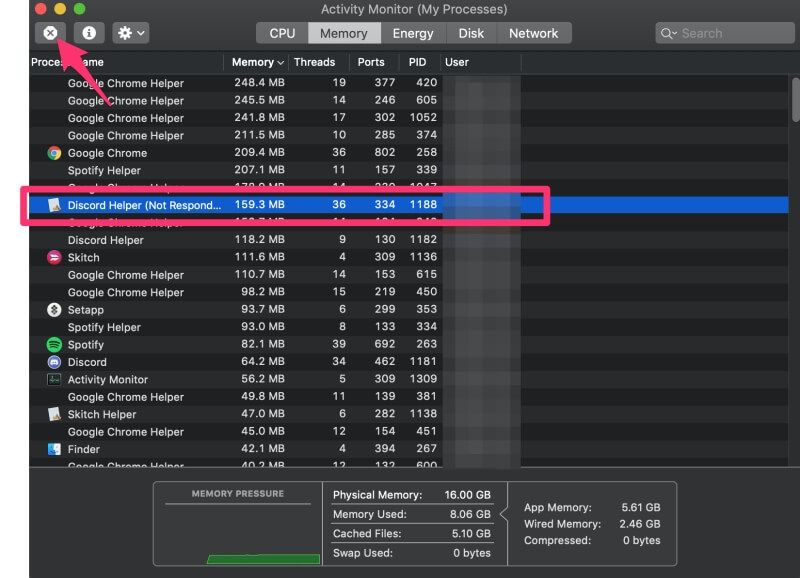Click the vertical scrollbar thumb
This screenshot has width=800, height=578.
click(796, 99)
